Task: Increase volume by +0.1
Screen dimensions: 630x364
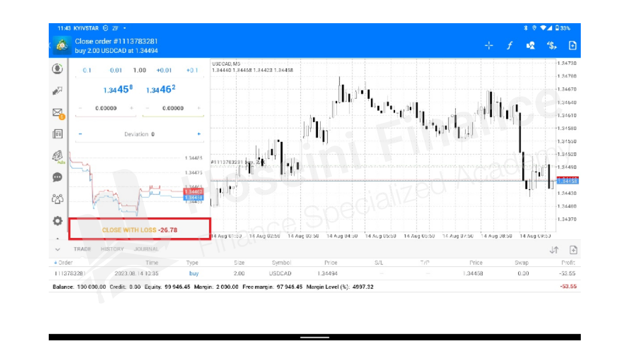Action: click(x=192, y=70)
